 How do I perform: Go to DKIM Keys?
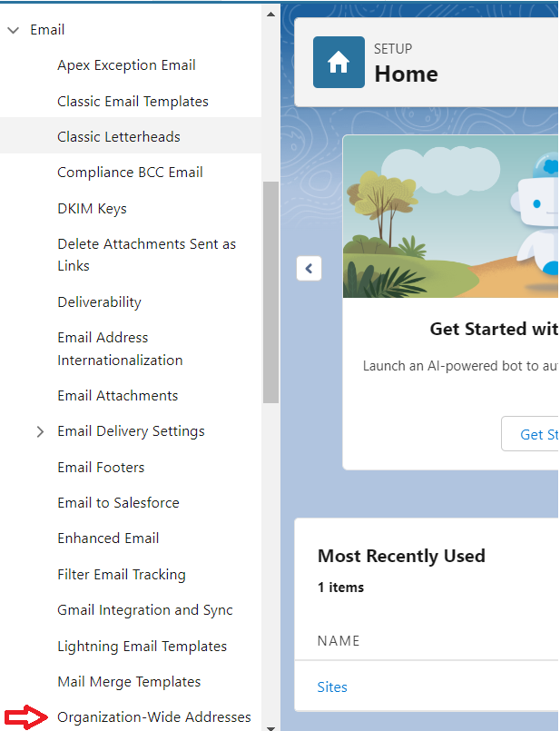coord(92,208)
